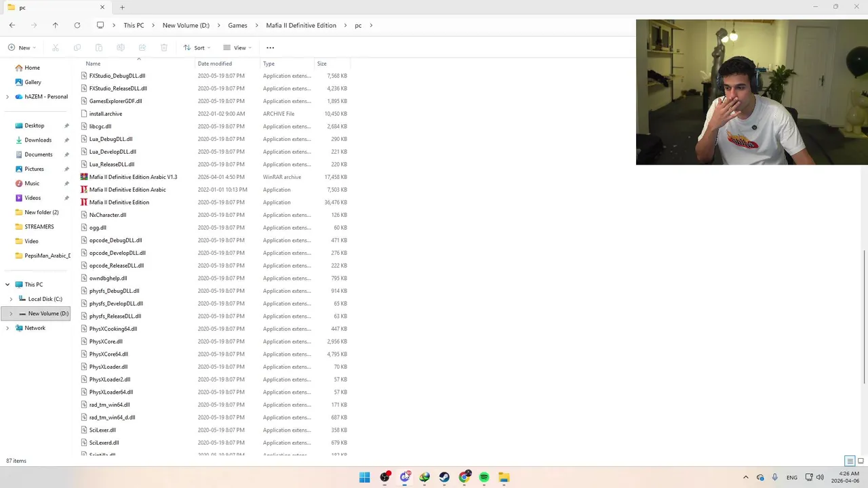Open the View layout dropdown
This screenshot has width=868, height=488.
tap(237, 47)
